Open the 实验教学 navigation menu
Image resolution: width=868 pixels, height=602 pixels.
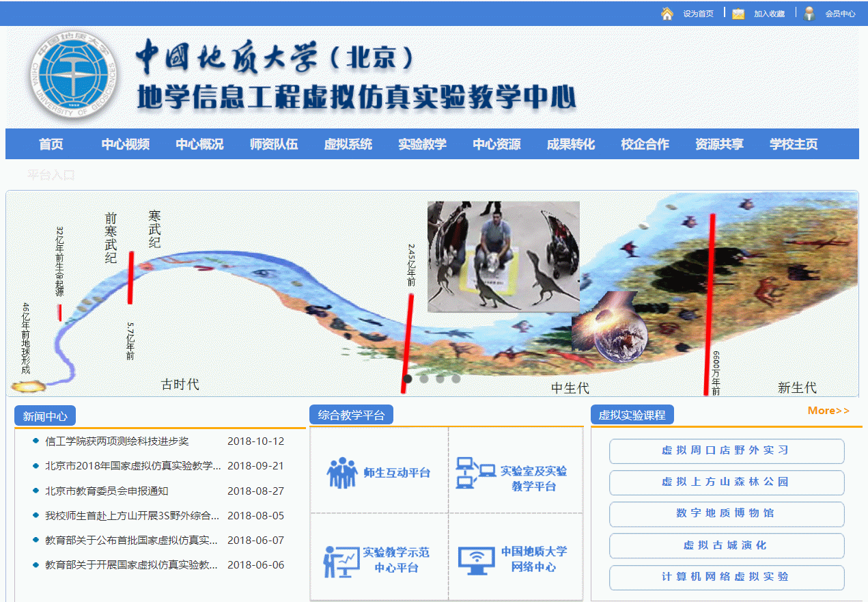[422, 144]
